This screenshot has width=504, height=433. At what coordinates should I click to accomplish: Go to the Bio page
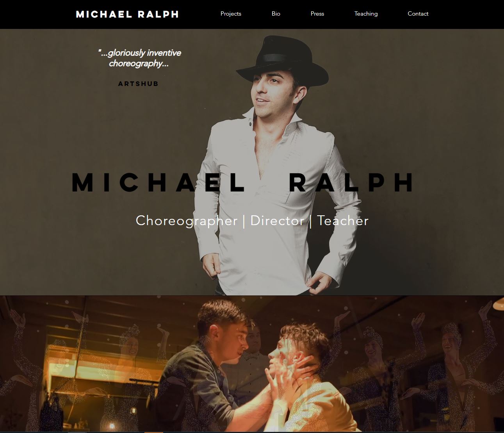(276, 14)
